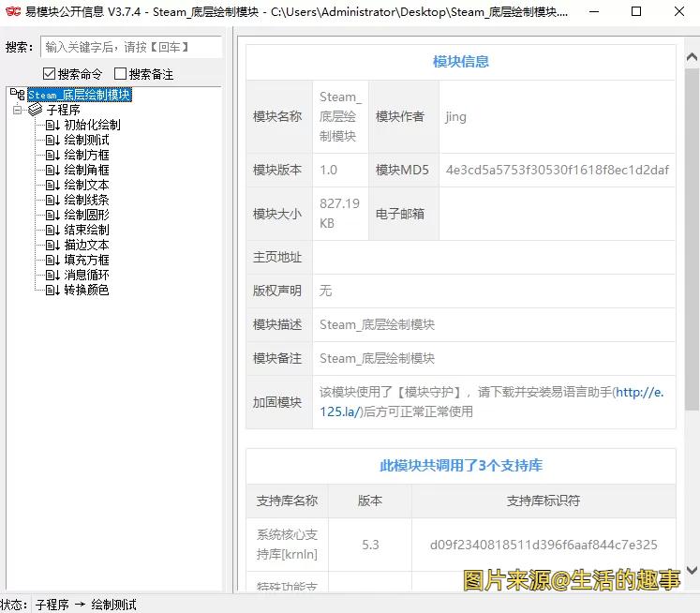700x613 pixels.
Task: Open the 描边文本 subroutine
Action: 86,246
